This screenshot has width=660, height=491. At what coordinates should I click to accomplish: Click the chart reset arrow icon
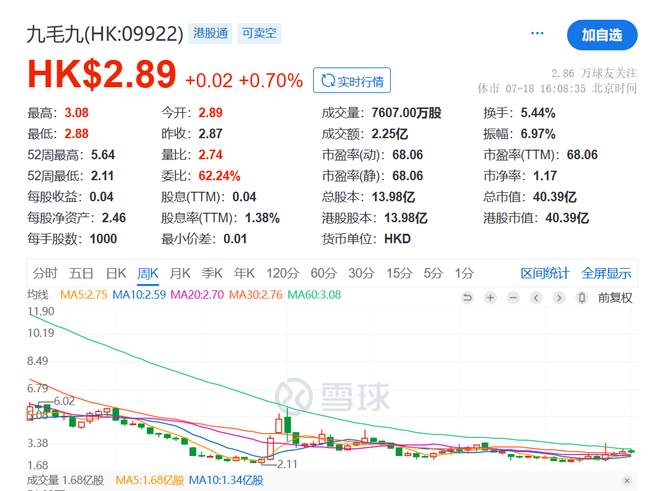pyautogui.click(x=467, y=298)
